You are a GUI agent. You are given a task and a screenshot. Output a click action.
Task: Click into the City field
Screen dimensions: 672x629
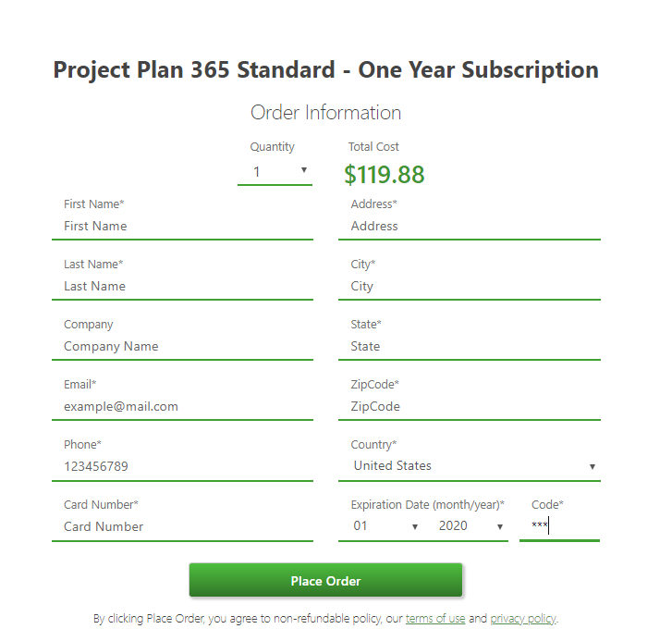coord(470,287)
